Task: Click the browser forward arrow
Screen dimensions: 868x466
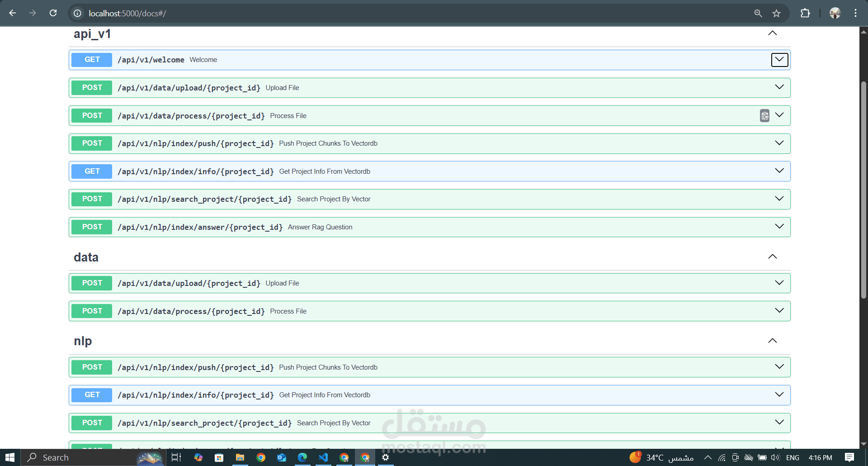Action: pos(33,13)
